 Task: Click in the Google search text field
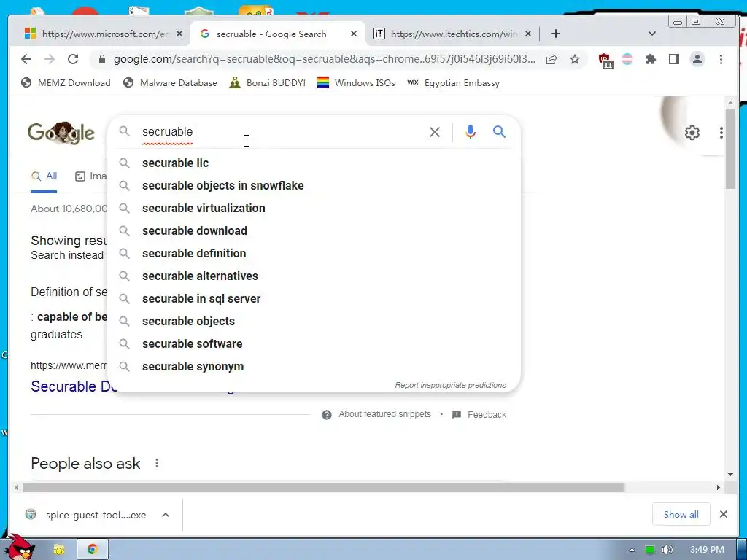coord(281,131)
